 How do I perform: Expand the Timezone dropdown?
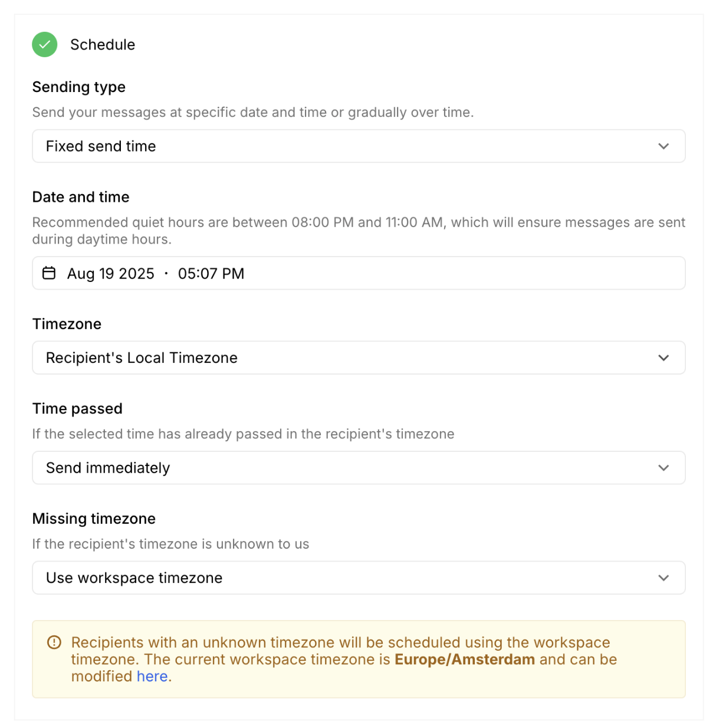358,358
